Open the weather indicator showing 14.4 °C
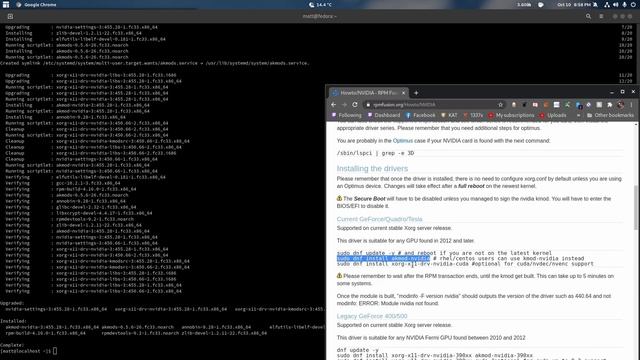 point(320,4)
